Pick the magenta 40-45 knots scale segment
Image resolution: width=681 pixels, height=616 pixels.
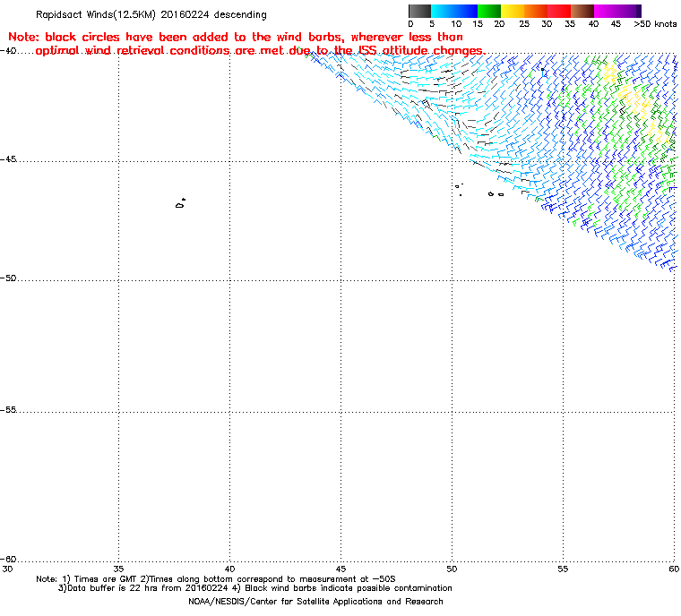click(x=606, y=11)
